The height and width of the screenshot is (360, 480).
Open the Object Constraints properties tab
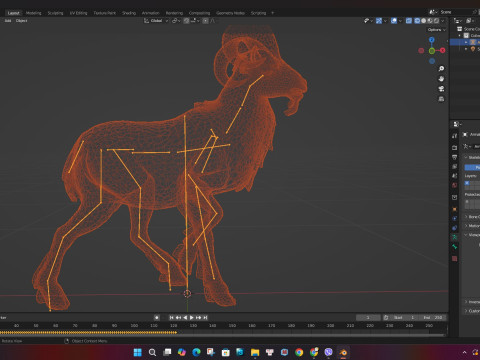pos(455,228)
